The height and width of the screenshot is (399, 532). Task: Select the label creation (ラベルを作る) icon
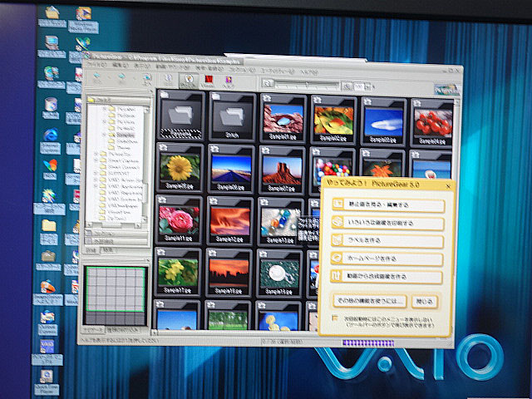(337, 240)
